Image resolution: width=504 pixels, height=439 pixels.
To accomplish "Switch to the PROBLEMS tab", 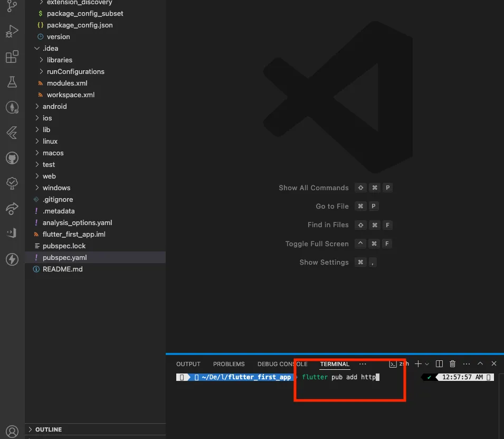I will coord(229,364).
